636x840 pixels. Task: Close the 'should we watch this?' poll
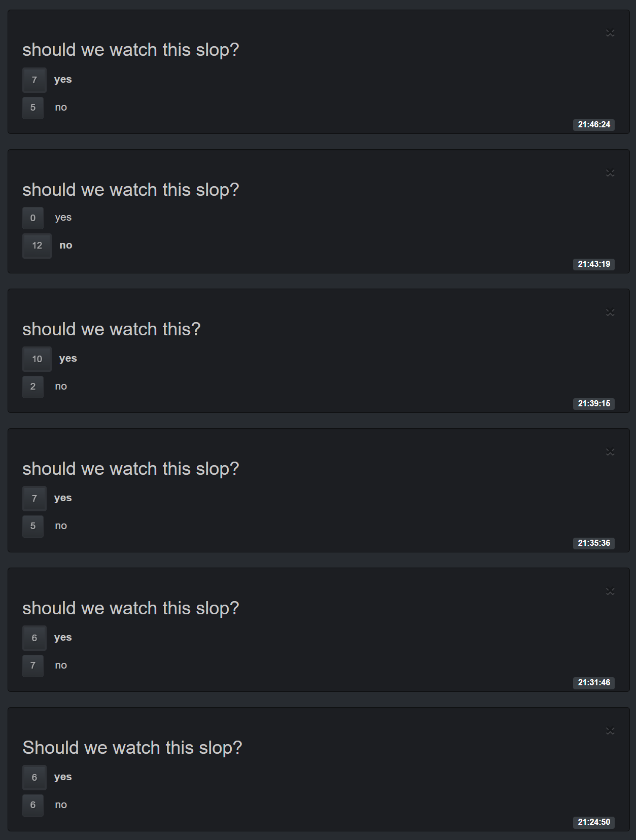coord(610,312)
